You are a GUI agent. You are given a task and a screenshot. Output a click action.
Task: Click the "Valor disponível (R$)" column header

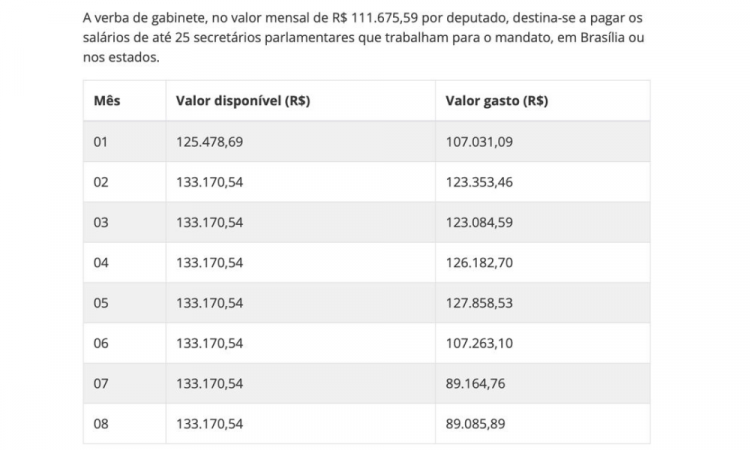tap(242, 101)
